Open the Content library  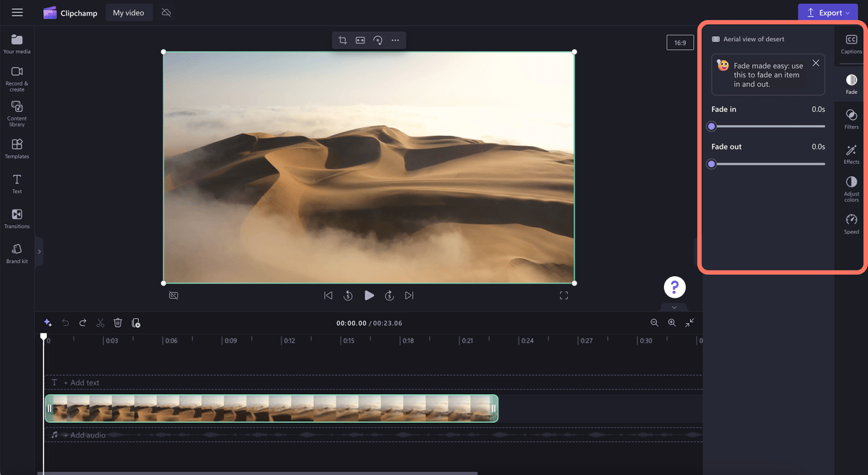click(x=17, y=114)
